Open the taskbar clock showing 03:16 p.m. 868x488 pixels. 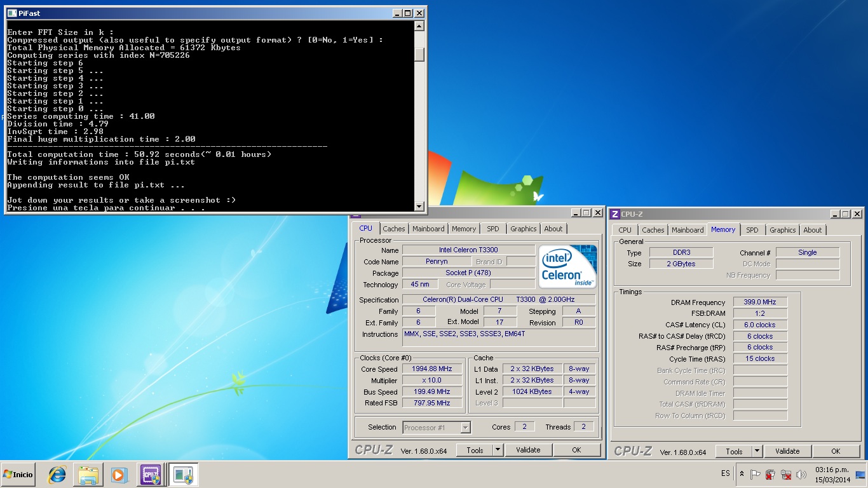coord(832,474)
